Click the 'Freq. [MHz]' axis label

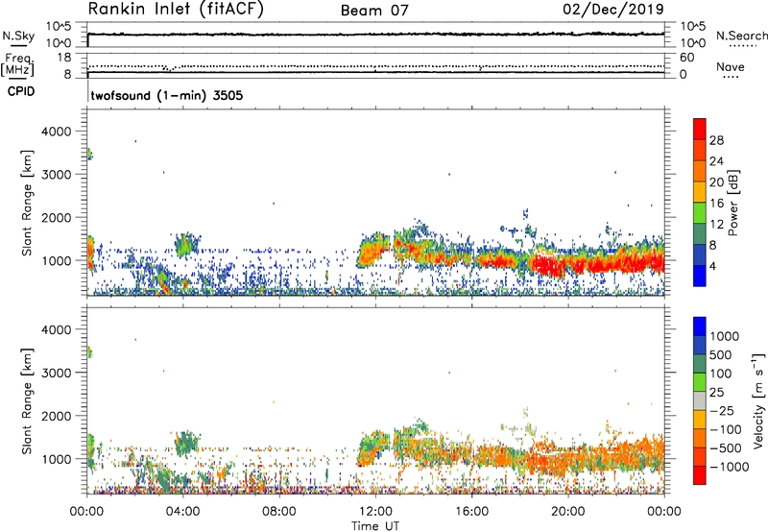coord(18,65)
